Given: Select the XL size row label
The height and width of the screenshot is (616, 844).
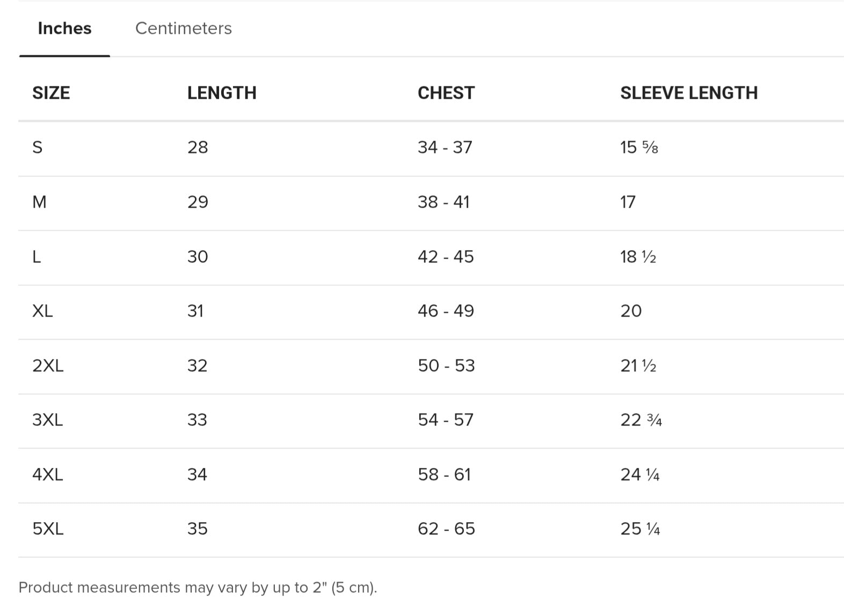Looking at the screenshot, I should click(42, 311).
